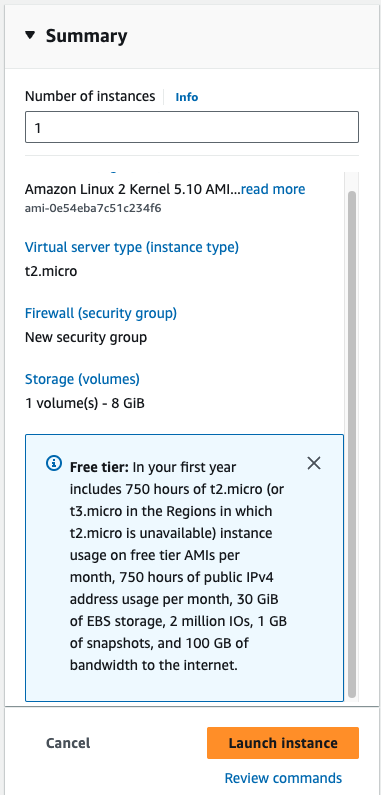Image resolution: width=381 pixels, height=795 pixels.
Task: Open Storage (volumes) link
Action: click(82, 379)
